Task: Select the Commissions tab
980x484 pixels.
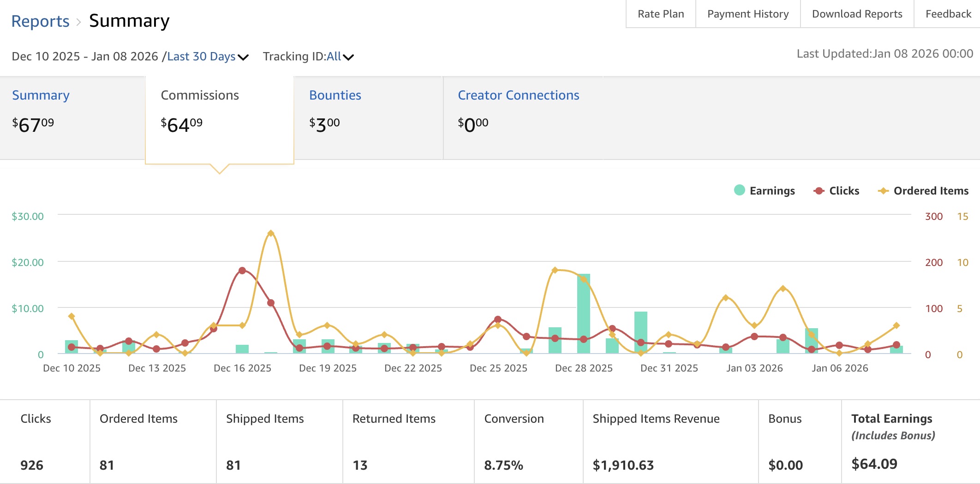Action: coord(199,95)
